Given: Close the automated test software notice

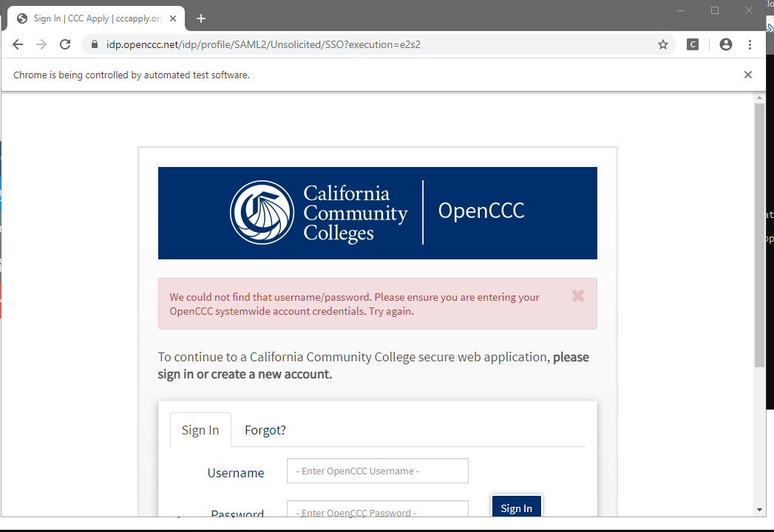Looking at the screenshot, I should pos(748,75).
